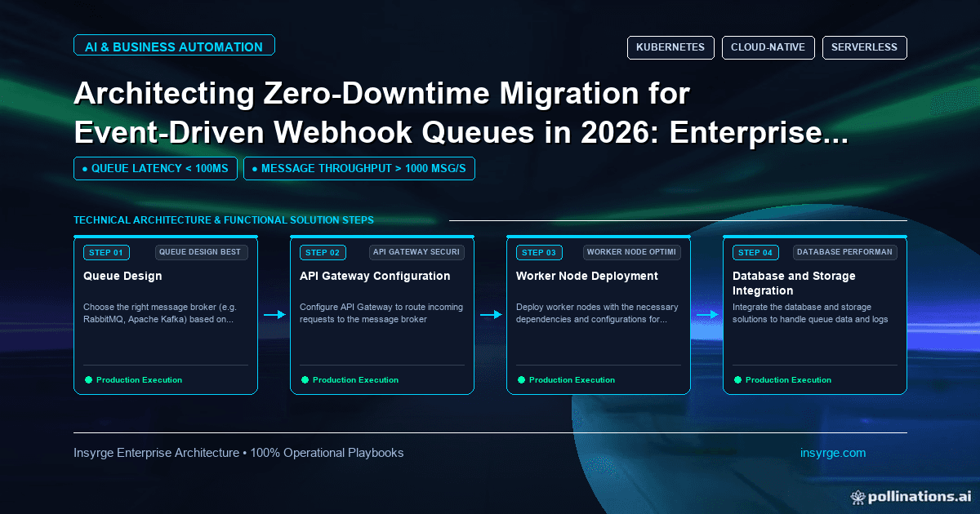
Task: Click the green status dot in Database card
Action: 737,379
